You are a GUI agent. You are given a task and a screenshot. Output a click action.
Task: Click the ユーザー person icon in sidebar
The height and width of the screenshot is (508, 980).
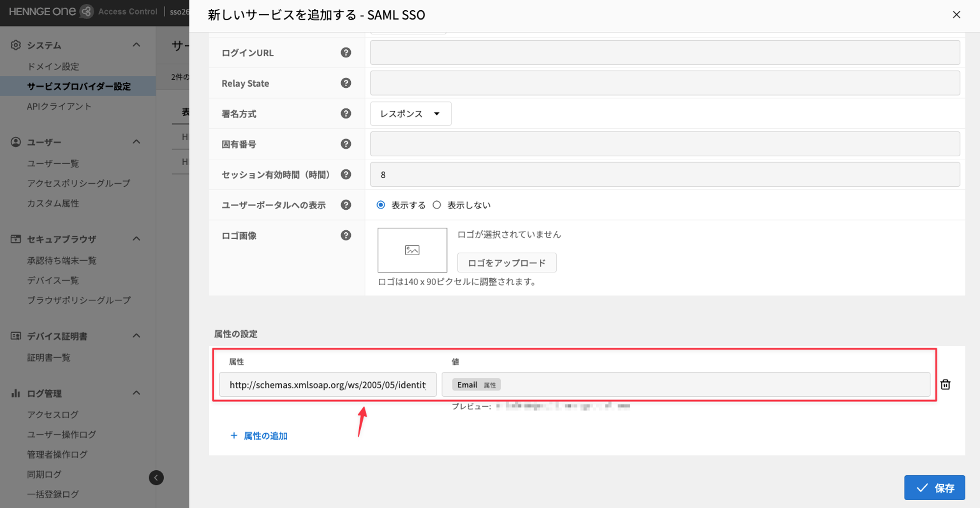tap(16, 142)
